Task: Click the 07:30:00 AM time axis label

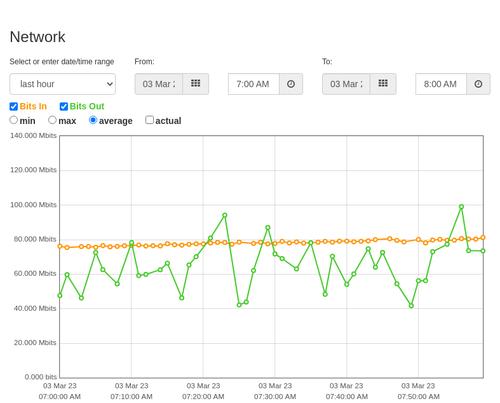Action: point(275,397)
